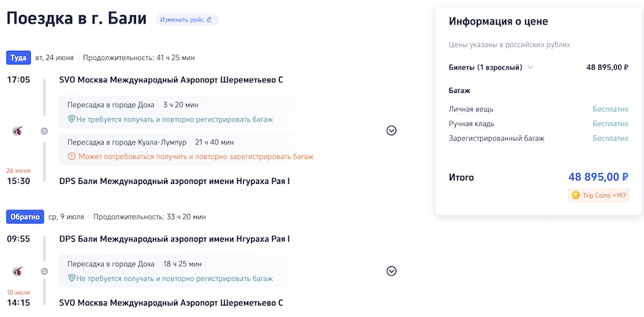Click the total price 48 895,00 ₽ in blue

click(598, 177)
